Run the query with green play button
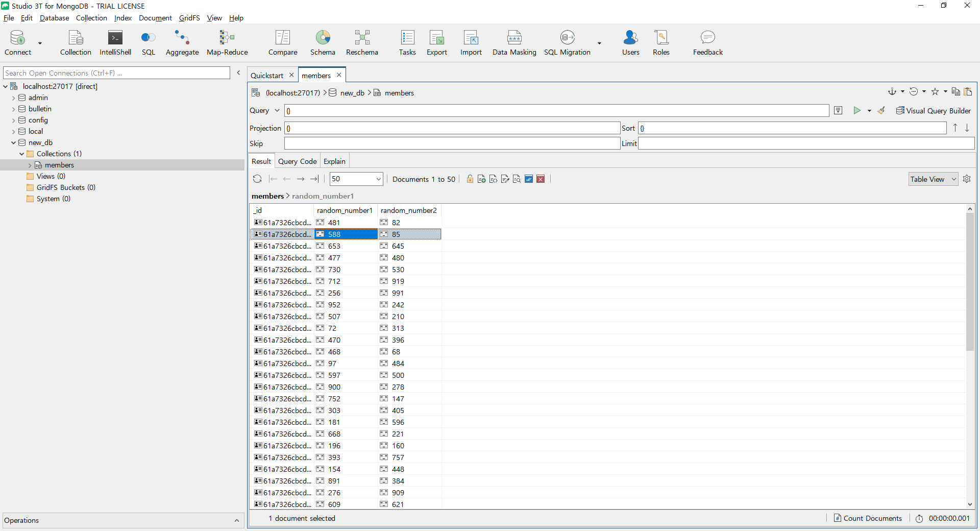This screenshot has height=531, width=980. pyautogui.click(x=857, y=110)
